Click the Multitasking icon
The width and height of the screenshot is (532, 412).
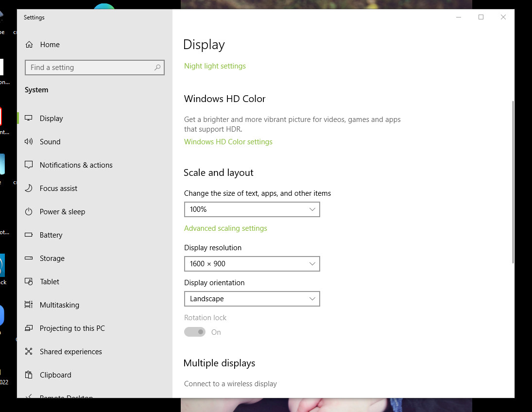(29, 305)
